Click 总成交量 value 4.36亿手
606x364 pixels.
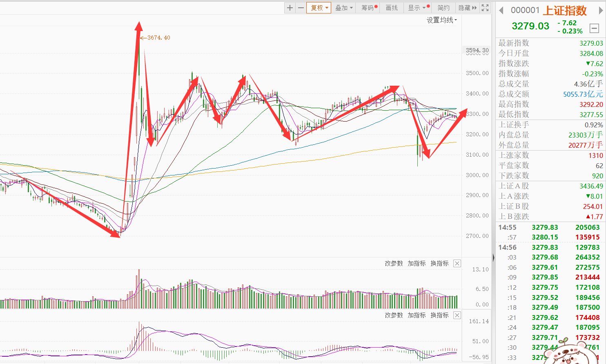[x=588, y=84]
